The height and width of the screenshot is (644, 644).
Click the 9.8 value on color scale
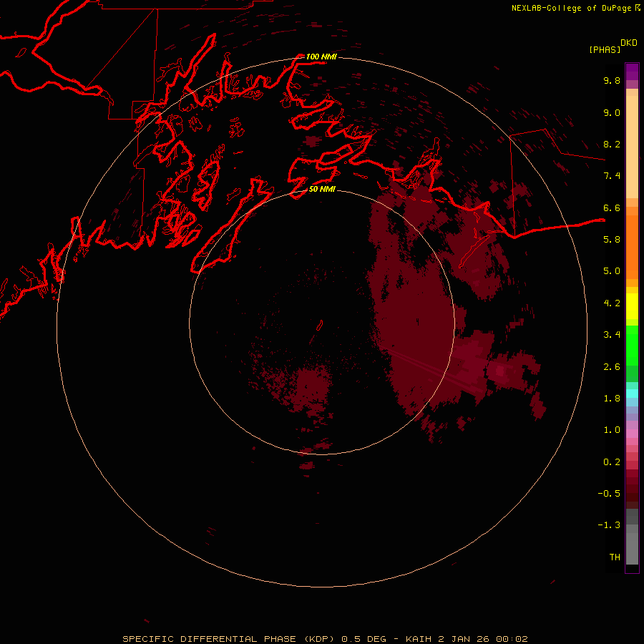tap(612, 81)
